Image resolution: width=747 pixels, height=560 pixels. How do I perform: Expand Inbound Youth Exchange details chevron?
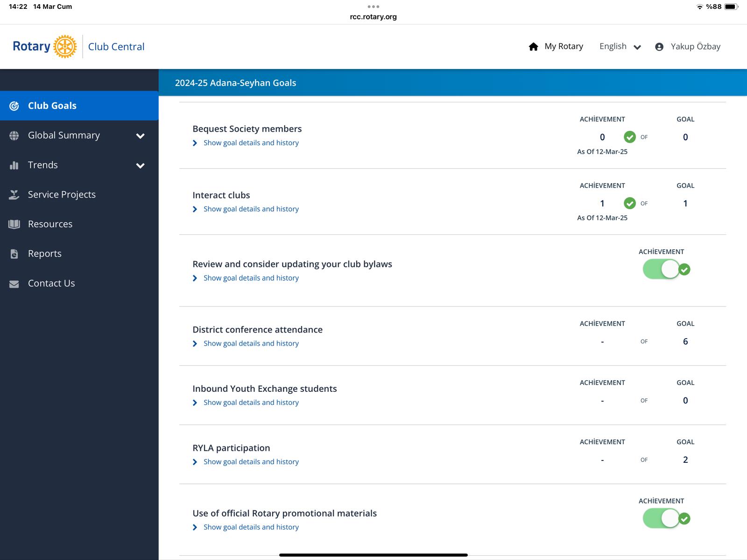click(x=195, y=403)
